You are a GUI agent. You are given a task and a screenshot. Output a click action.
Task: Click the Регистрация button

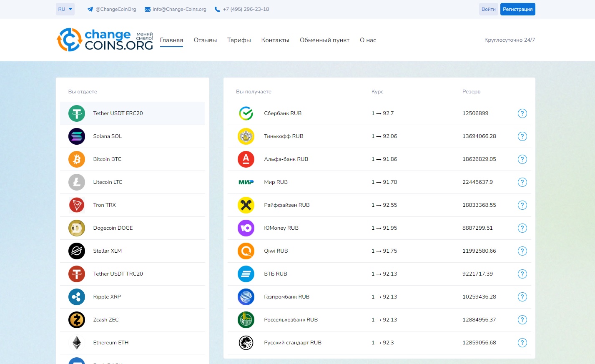tap(517, 9)
